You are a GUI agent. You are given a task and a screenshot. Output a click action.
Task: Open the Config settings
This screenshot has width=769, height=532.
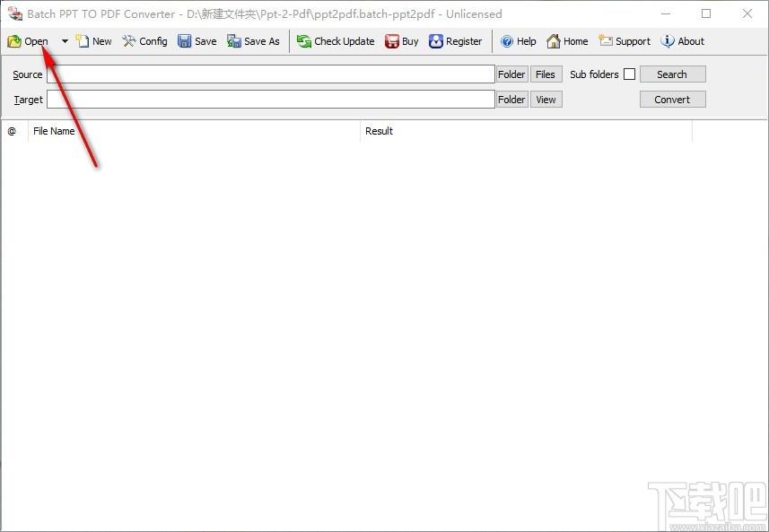(x=145, y=41)
